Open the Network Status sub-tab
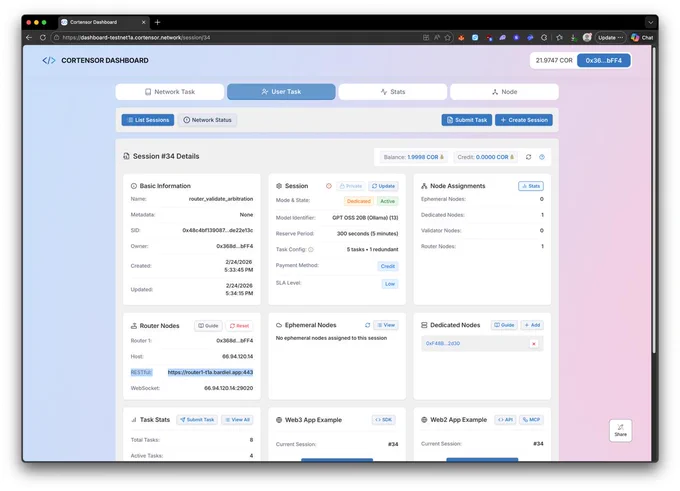The width and height of the screenshot is (680, 491). point(207,120)
